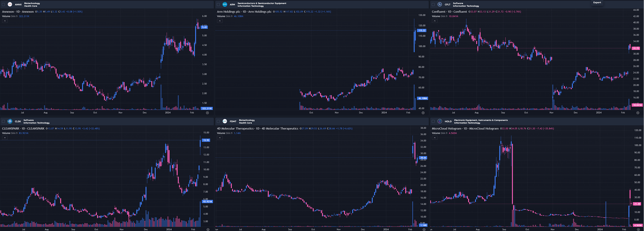Viewport: 644px width, 231px height.
Task: Click the Volume SMA 9 legend on Annexon chart
Action: pyautogui.click(x=10, y=16)
